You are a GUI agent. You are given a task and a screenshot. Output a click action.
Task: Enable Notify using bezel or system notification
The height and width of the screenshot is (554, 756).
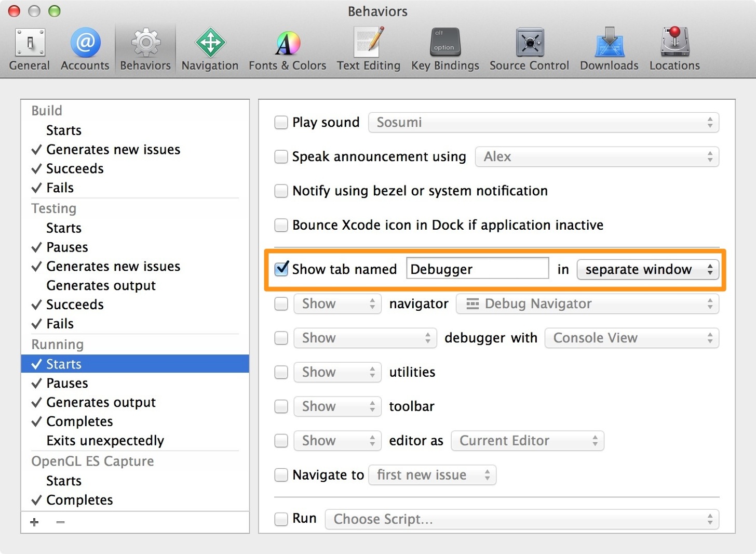click(x=281, y=191)
